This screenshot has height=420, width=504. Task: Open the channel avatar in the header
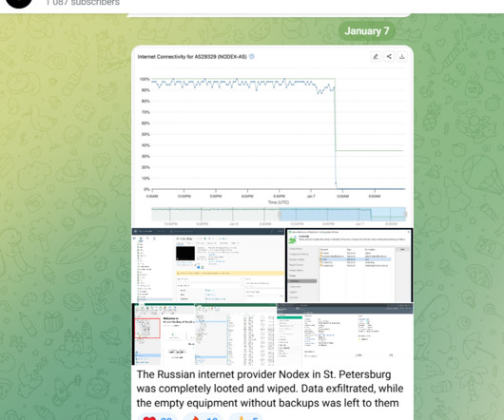click(x=19, y=3)
